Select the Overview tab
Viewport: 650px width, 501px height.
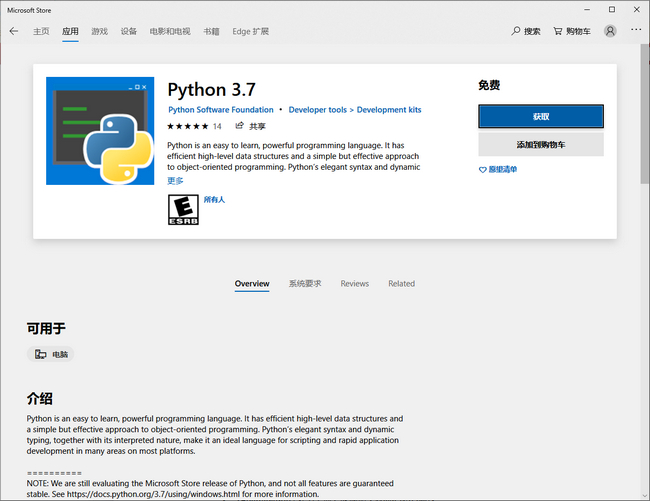click(252, 284)
